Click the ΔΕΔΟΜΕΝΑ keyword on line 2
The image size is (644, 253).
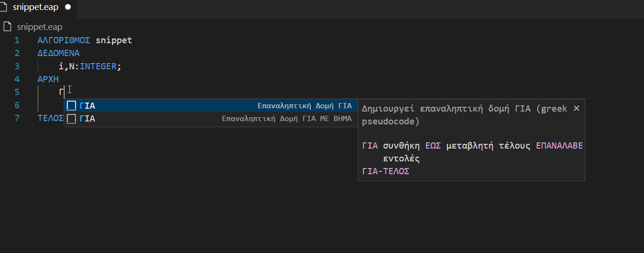(58, 53)
